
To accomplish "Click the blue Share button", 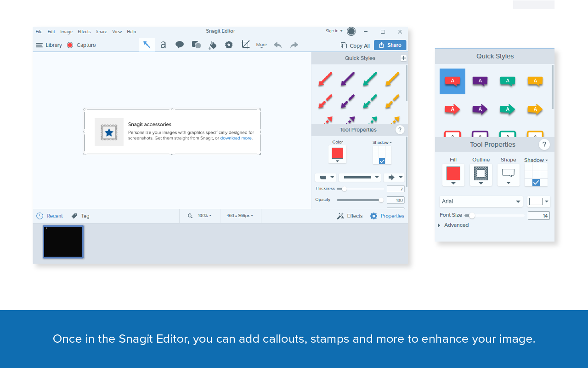I will 390,45.
